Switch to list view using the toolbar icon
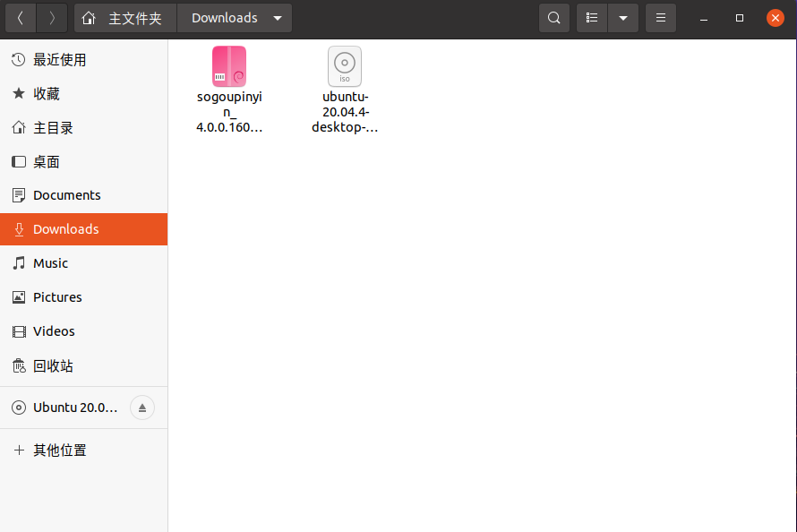Image resolution: width=797 pixels, height=532 pixels. click(591, 17)
